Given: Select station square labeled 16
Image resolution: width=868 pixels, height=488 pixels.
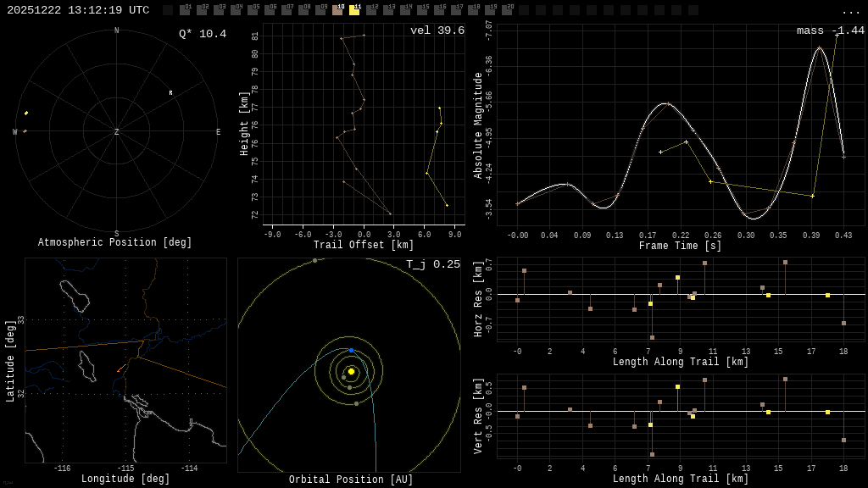Looking at the screenshot, I should pyautogui.click(x=439, y=10).
